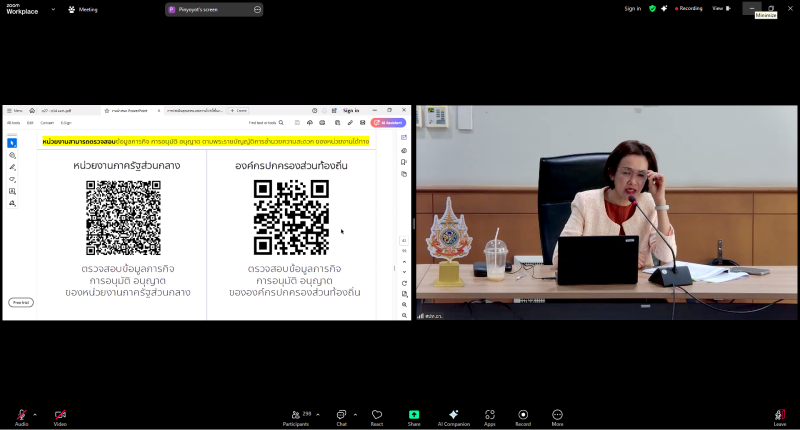Expand audio options arrow beside Audio
Image resolution: width=800 pixels, height=430 pixels.
[x=35, y=413]
